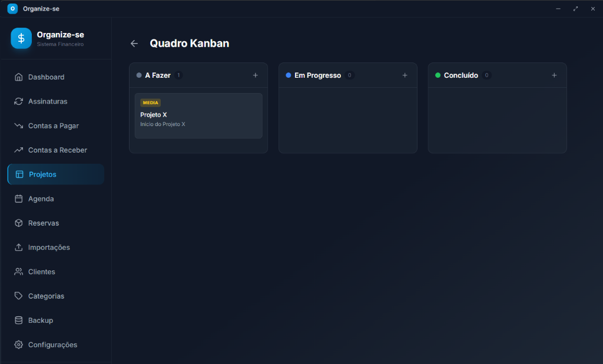603x364 pixels.
Task: Select the Agenda calendar icon
Action: click(18, 198)
